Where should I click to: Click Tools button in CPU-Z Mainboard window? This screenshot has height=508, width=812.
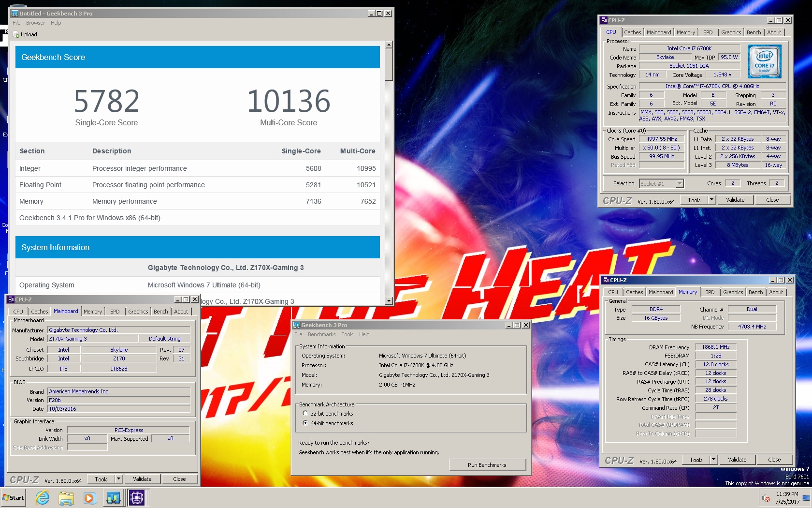click(x=101, y=479)
